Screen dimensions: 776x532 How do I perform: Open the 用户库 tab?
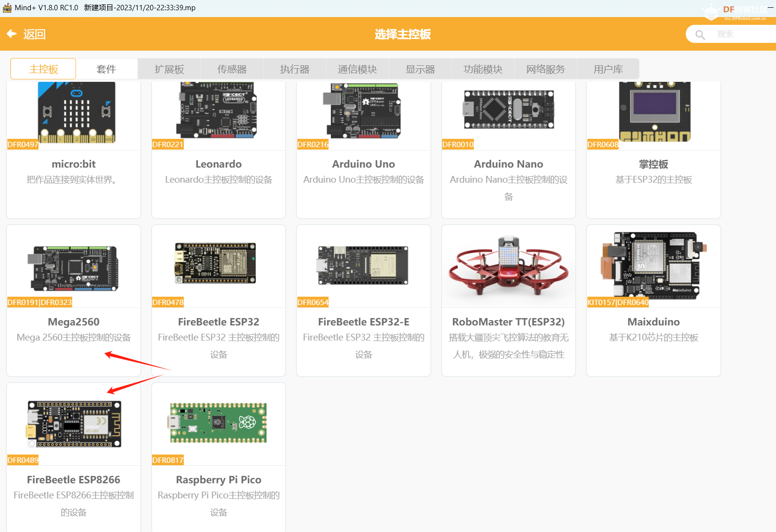click(608, 69)
